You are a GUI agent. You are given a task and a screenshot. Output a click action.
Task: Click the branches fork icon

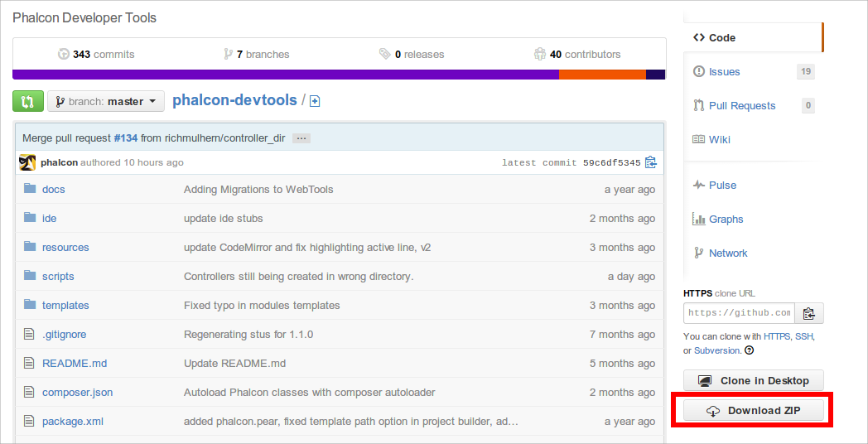click(x=228, y=54)
